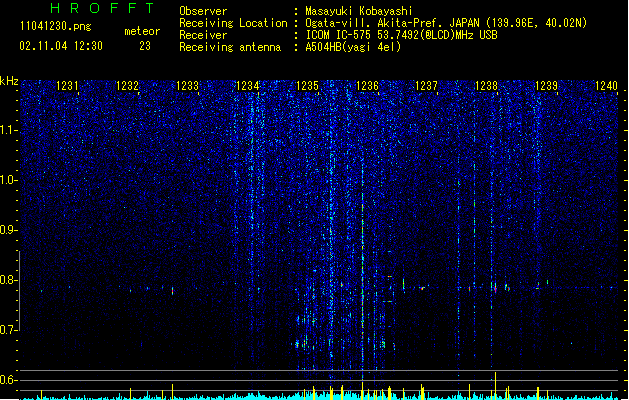This screenshot has width=629, height=400.
Task: Click time marker 1236
Action: [367, 86]
